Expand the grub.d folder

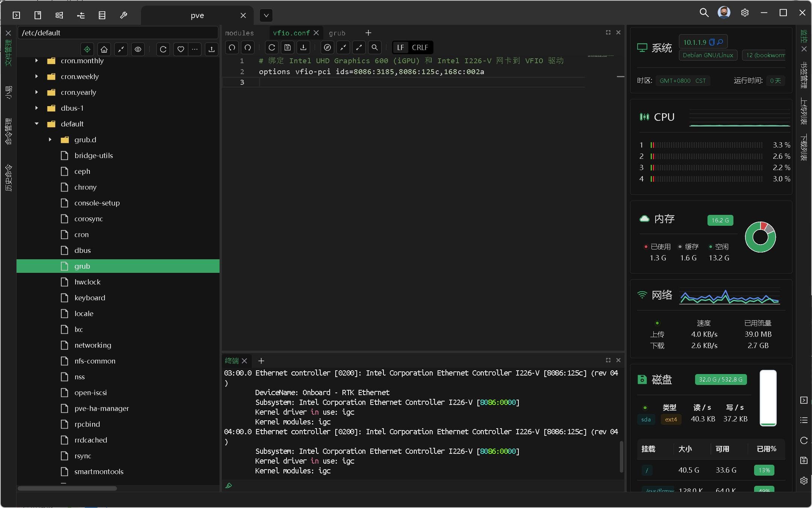tap(50, 140)
